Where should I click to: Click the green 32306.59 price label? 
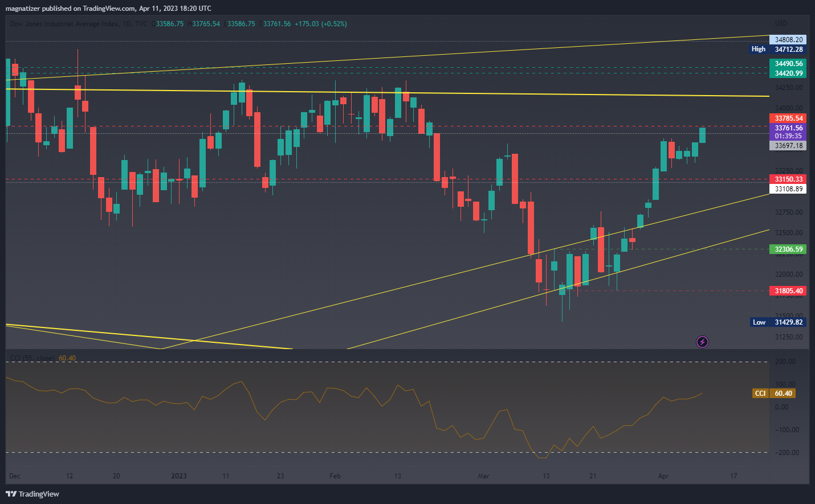pyautogui.click(x=788, y=249)
